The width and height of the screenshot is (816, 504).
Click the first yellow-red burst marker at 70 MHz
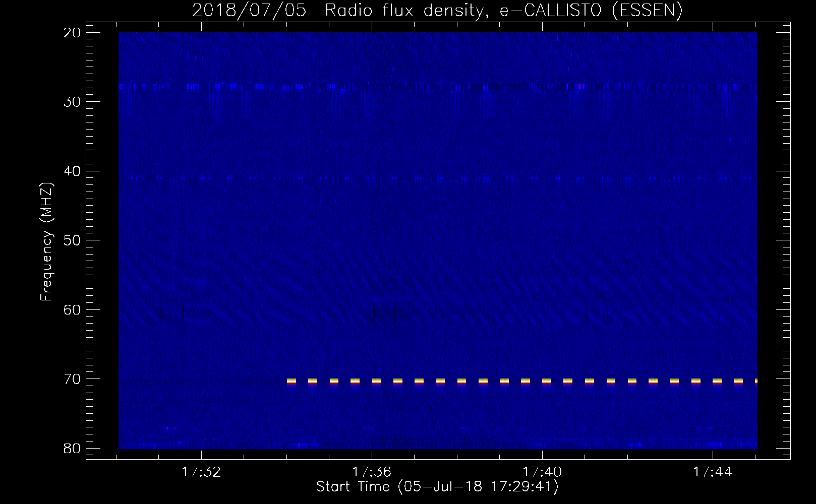pos(291,382)
